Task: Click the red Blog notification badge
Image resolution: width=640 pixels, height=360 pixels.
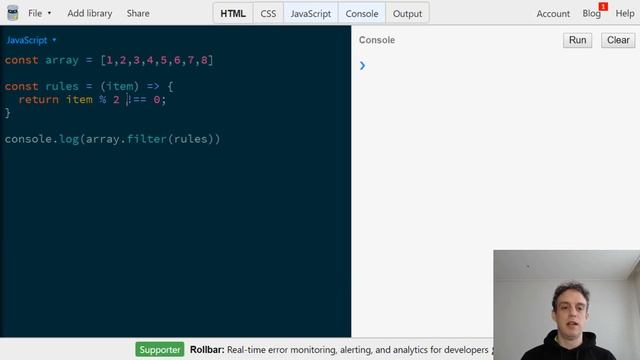Action: coord(603,6)
